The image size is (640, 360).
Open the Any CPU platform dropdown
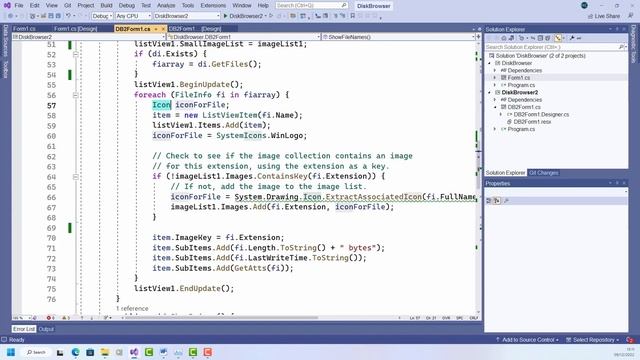[133, 16]
